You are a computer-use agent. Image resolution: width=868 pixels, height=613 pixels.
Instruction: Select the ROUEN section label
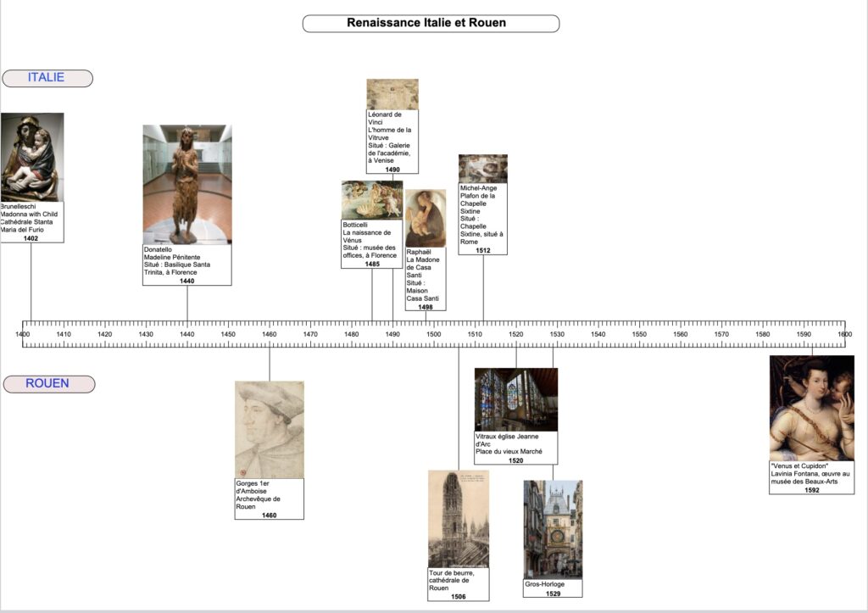tap(48, 384)
